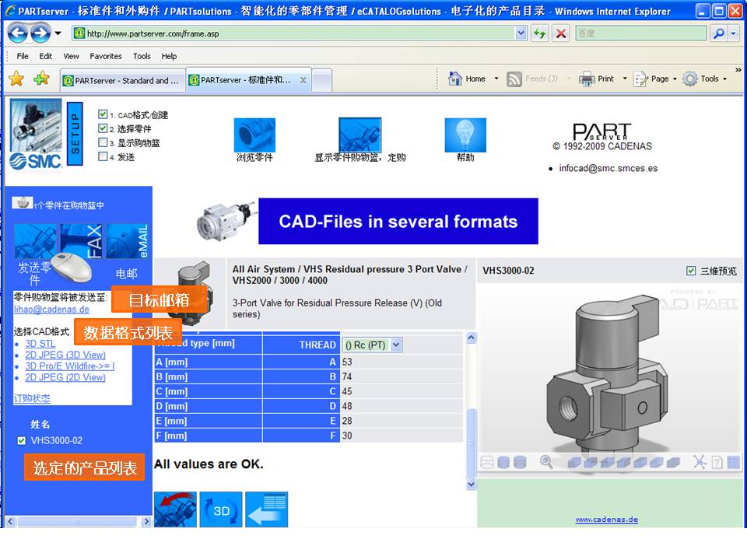This screenshot has height=560, width=747.
Task: Click the parameter table vertical scrollbar thumb
Action: (472, 442)
